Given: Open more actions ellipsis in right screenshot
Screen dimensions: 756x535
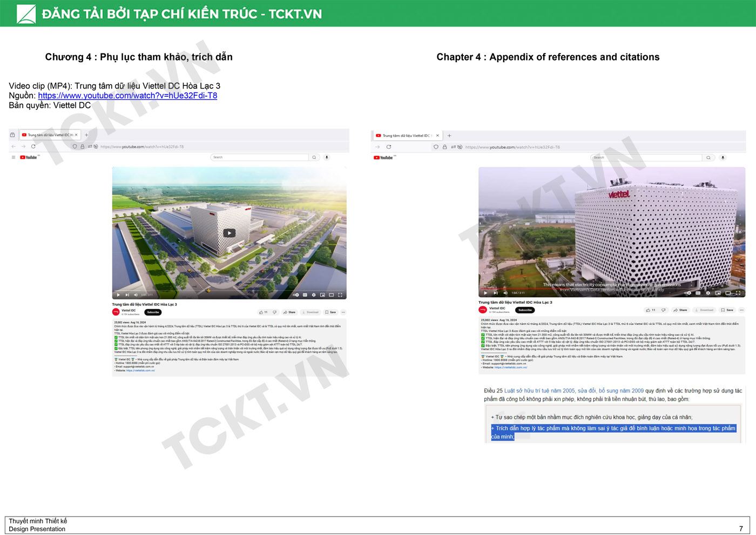Looking at the screenshot, I should coord(741,310).
